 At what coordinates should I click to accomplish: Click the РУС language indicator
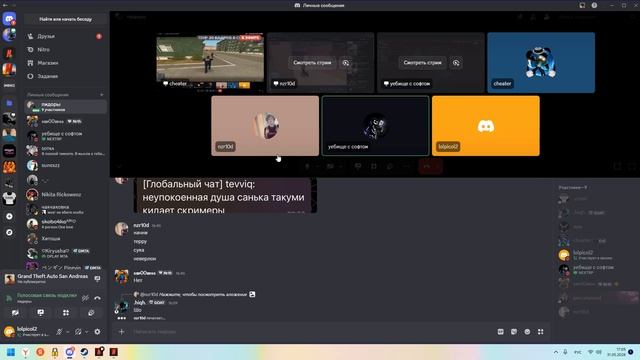click(x=578, y=352)
